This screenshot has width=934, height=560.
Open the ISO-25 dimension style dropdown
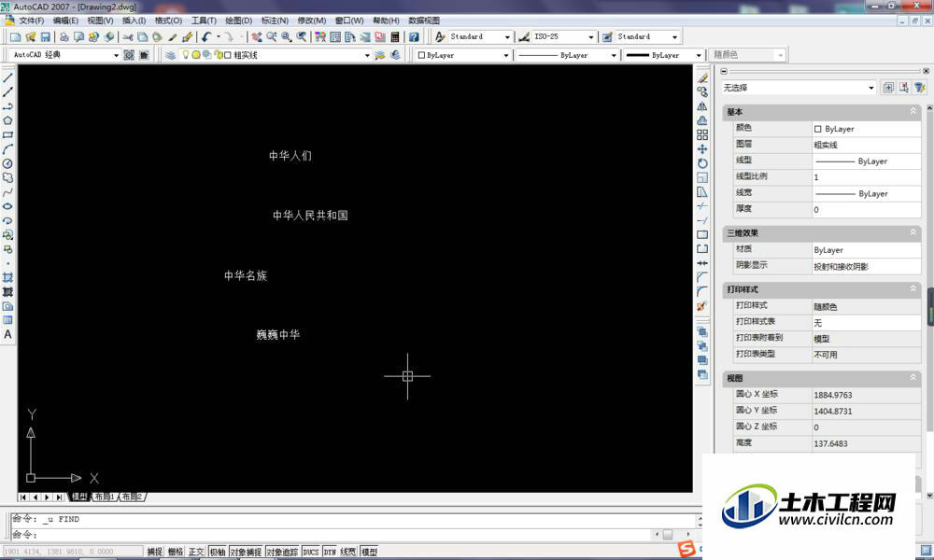pyautogui.click(x=591, y=37)
